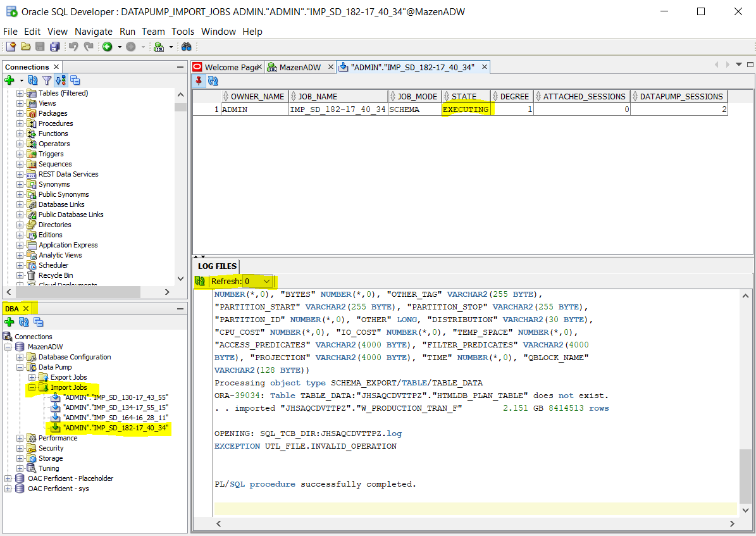Click the refresh icon beside Log Files Refresh
Viewport: 756px width, 536px height.
201,281
